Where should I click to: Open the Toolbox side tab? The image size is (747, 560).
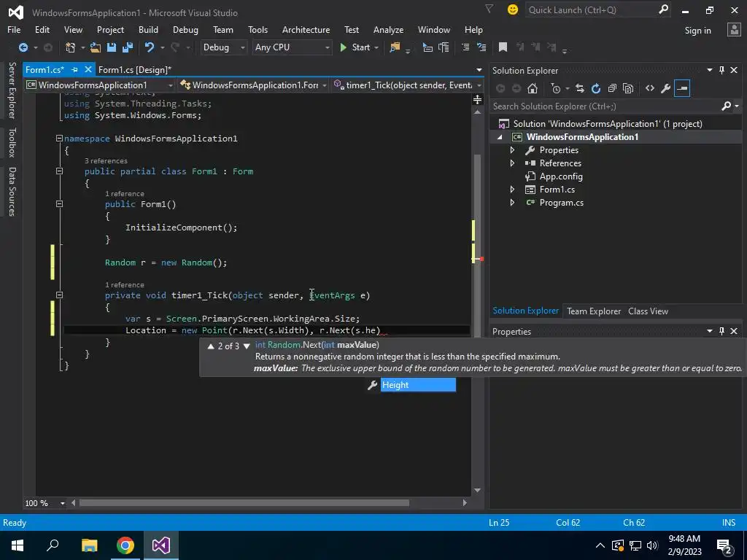(x=12, y=142)
